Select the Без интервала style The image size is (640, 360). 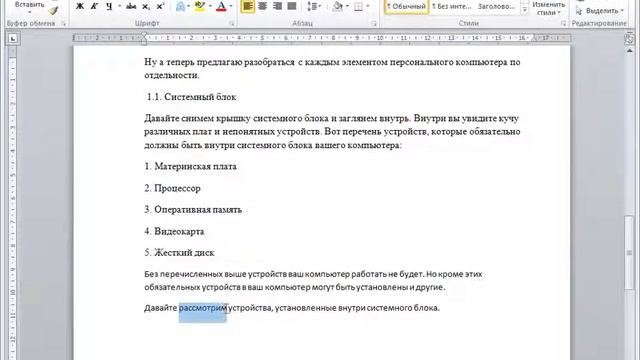(x=451, y=7)
